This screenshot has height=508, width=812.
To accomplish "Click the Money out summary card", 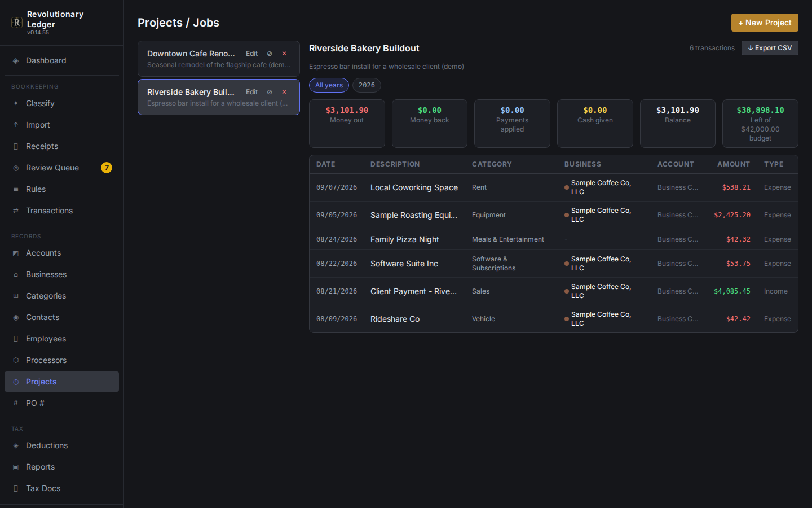I will (347, 124).
